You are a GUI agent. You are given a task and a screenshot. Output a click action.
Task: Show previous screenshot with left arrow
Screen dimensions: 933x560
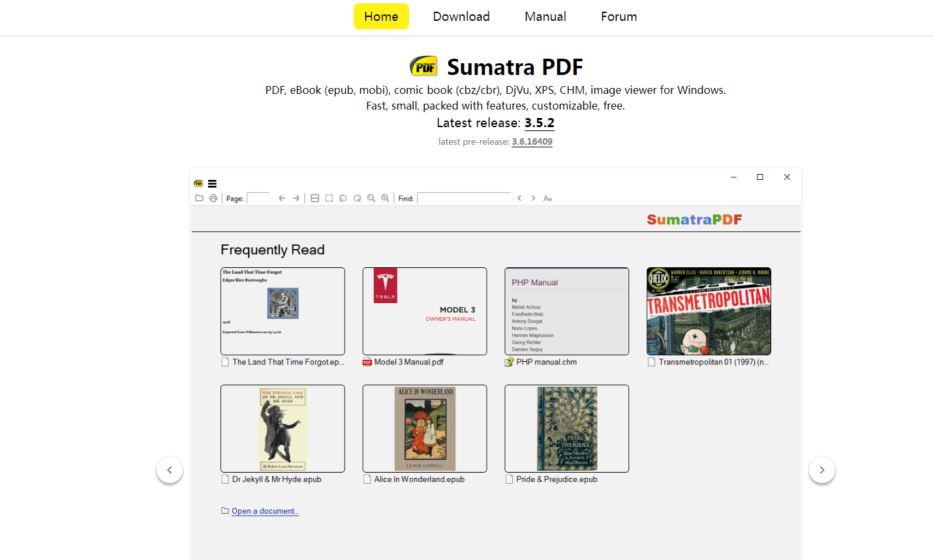pyautogui.click(x=170, y=470)
